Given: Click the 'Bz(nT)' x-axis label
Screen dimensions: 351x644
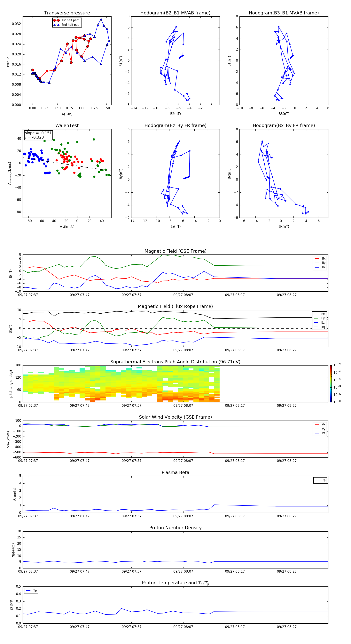Looking at the screenshot, I should tap(175, 227).
